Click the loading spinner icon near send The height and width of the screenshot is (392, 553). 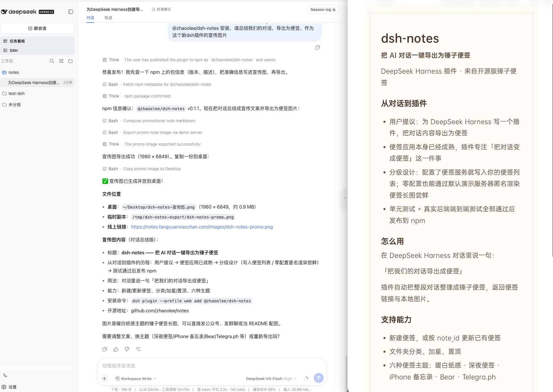(x=306, y=379)
